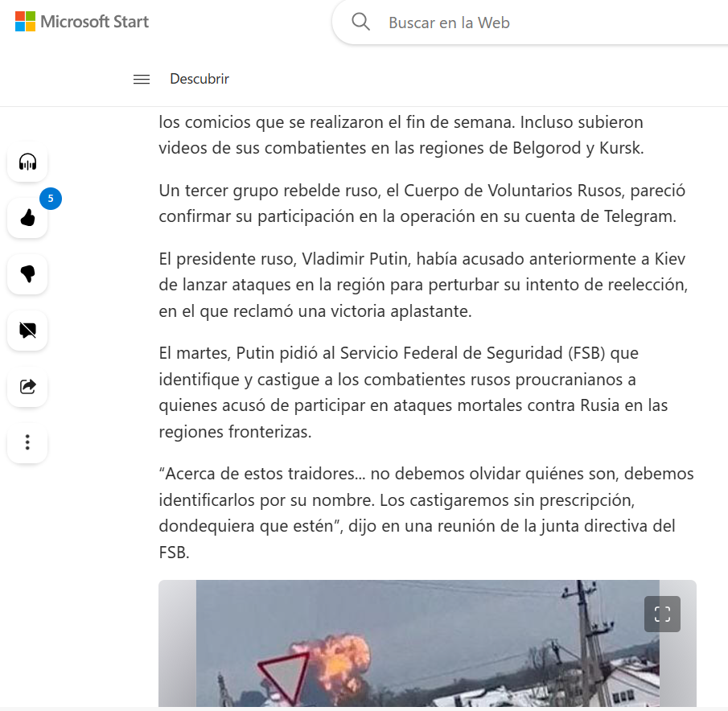This screenshot has width=728, height=711.
Task: Click the explosion photo thumbnail
Action: click(x=427, y=643)
